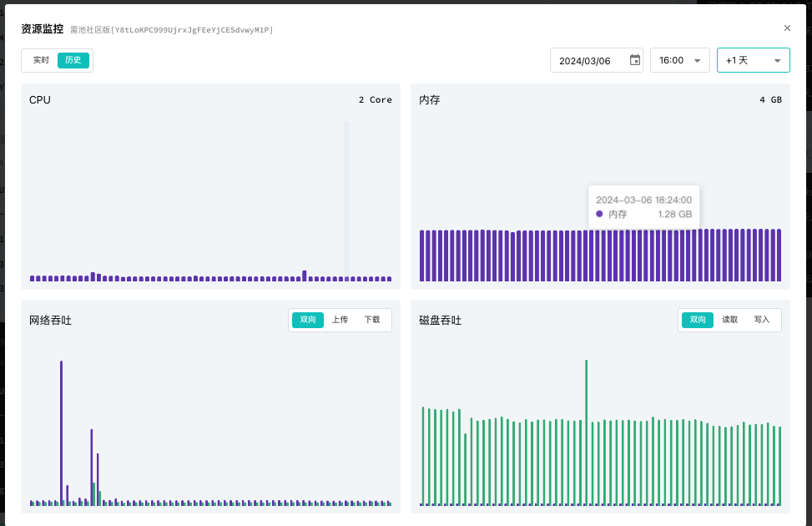812x526 pixels.
Task: Switch to 实时 realtime mode
Action: (41, 60)
